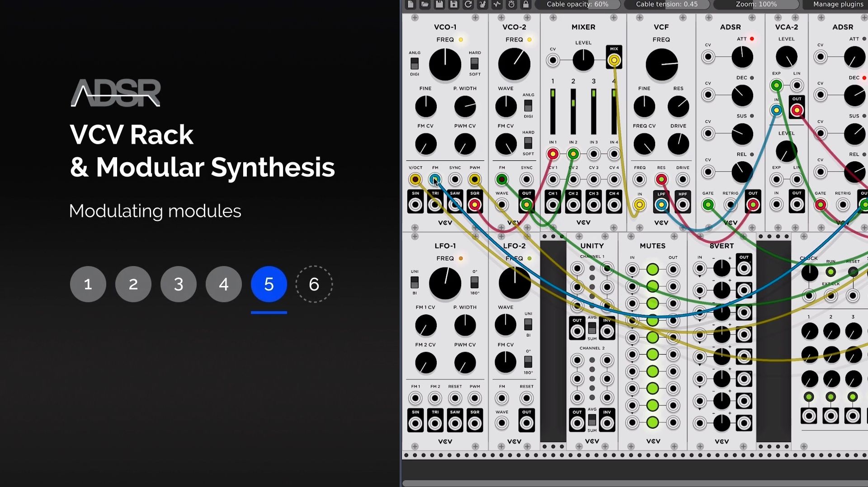Click the waveform engine icon in the toolbar
This screenshot has width=868, height=487.
click(x=496, y=5)
